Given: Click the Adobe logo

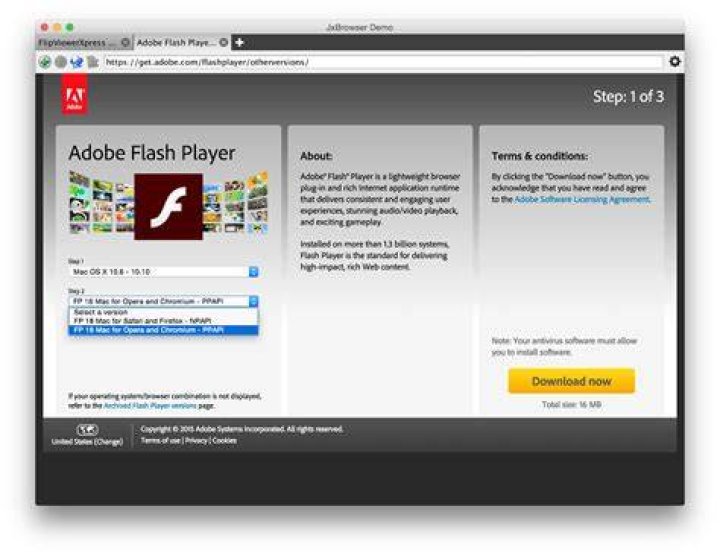Looking at the screenshot, I should [x=75, y=95].
